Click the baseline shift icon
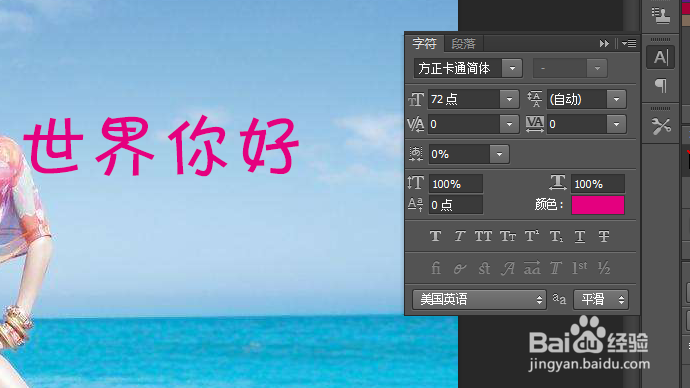 (x=415, y=205)
